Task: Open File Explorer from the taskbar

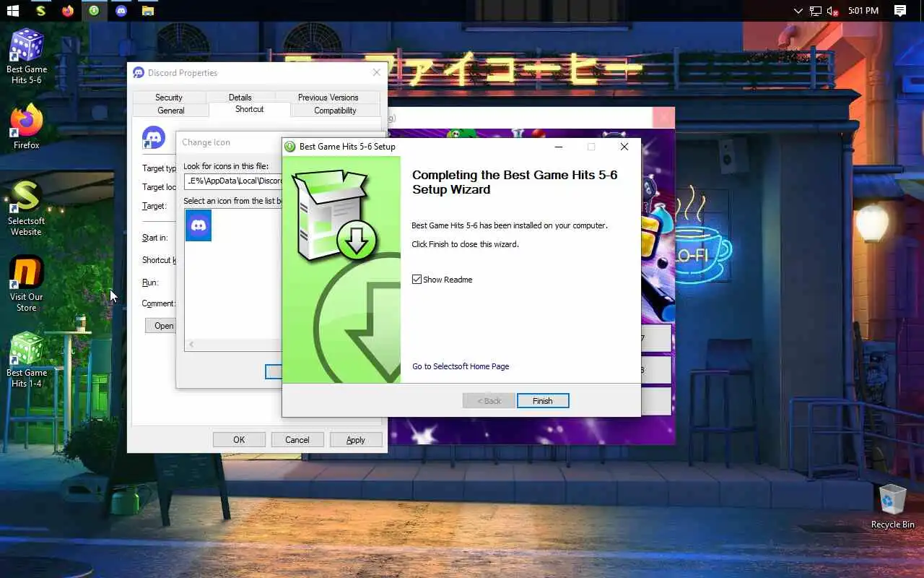Action: [x=148, y=11]
